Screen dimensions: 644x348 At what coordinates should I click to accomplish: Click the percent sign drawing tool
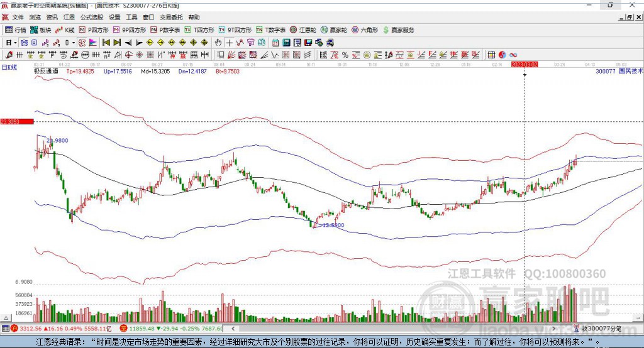[345, 55]
